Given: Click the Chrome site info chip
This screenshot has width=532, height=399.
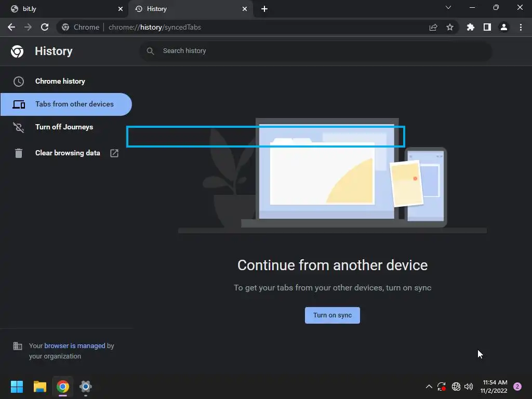Looking at the screenshot, I should pos(81,27).
